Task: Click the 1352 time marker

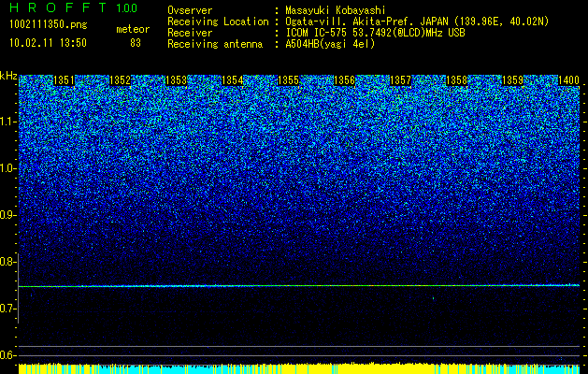Action: pos(120,80)
